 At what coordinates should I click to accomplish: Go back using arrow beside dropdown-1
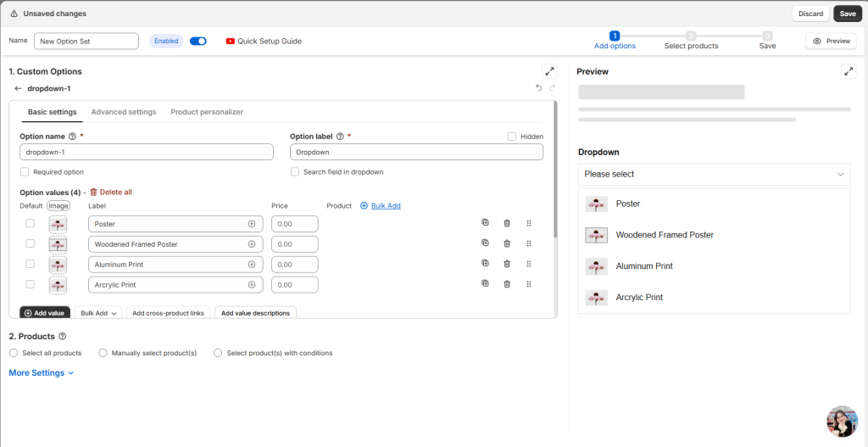[x=18, y=88]
